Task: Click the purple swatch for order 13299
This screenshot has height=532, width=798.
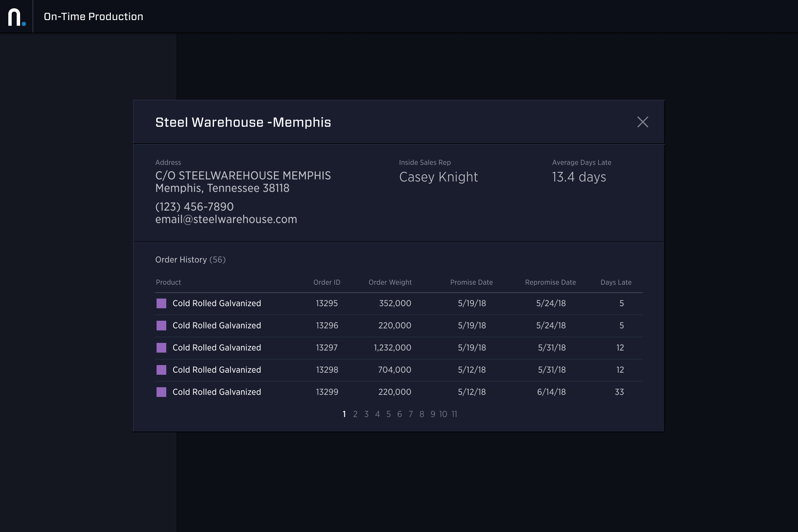Action: coord(161,392)
